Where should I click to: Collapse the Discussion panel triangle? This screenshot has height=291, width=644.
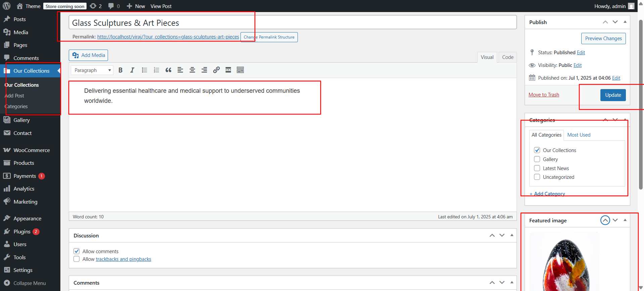point(512,235)
